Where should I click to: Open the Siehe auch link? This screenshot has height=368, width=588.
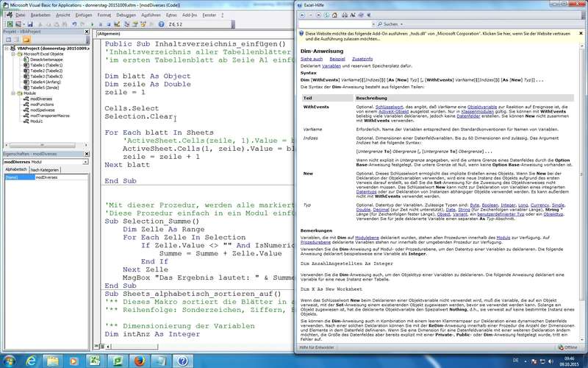[311, 58]
